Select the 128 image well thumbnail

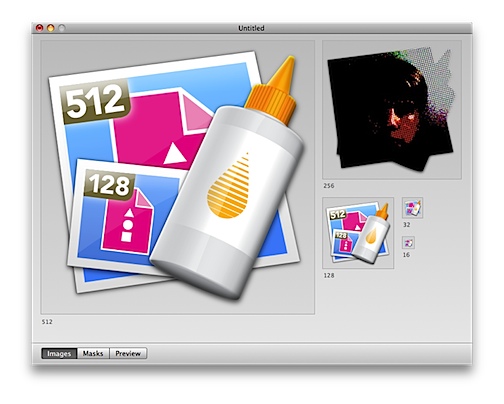point(358,233)
